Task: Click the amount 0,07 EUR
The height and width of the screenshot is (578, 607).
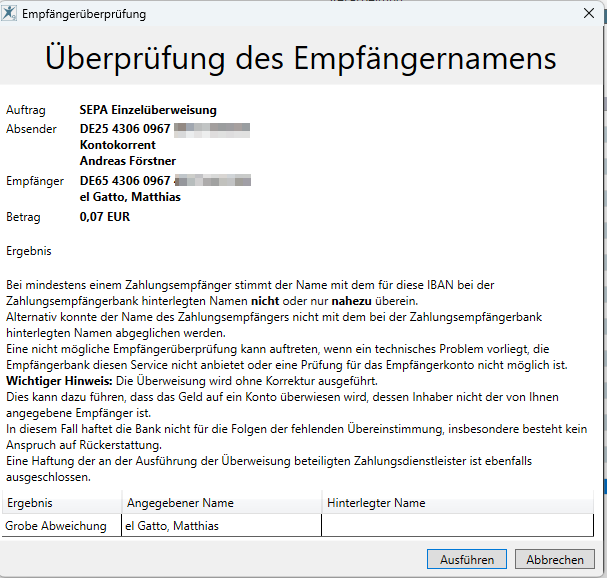Action: (105, 215)
